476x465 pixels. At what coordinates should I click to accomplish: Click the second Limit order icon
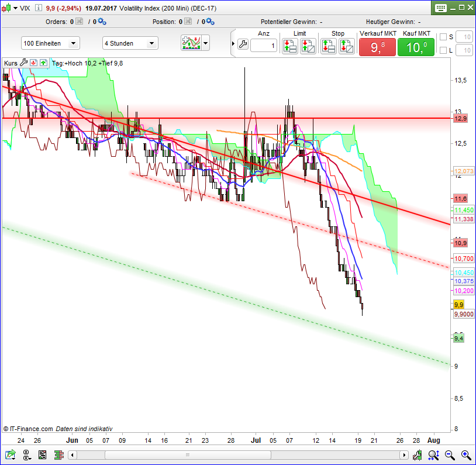click(308, 46)
